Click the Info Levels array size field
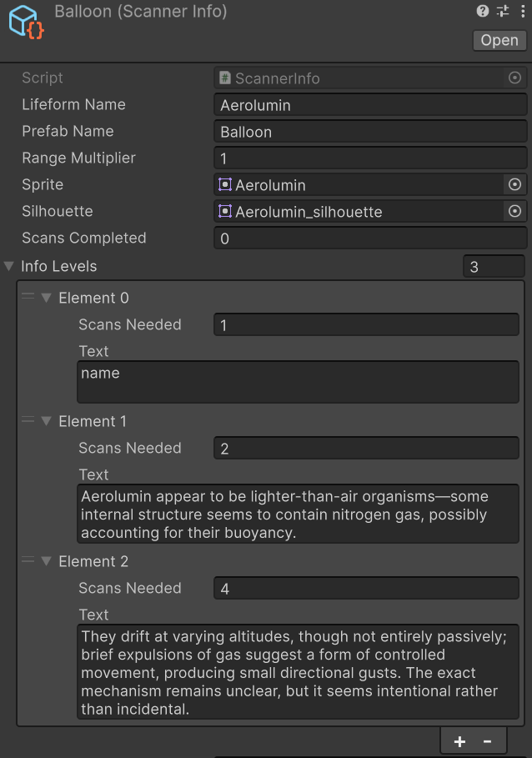This screenshot has height=758, width=532. [x=494, y=265]
